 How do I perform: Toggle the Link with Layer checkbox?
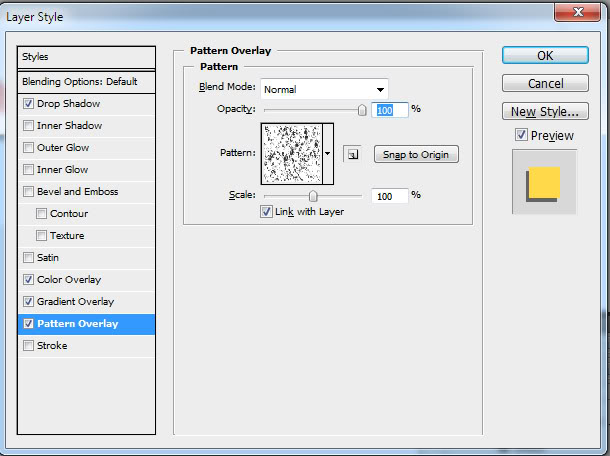(x=266, y=212)
